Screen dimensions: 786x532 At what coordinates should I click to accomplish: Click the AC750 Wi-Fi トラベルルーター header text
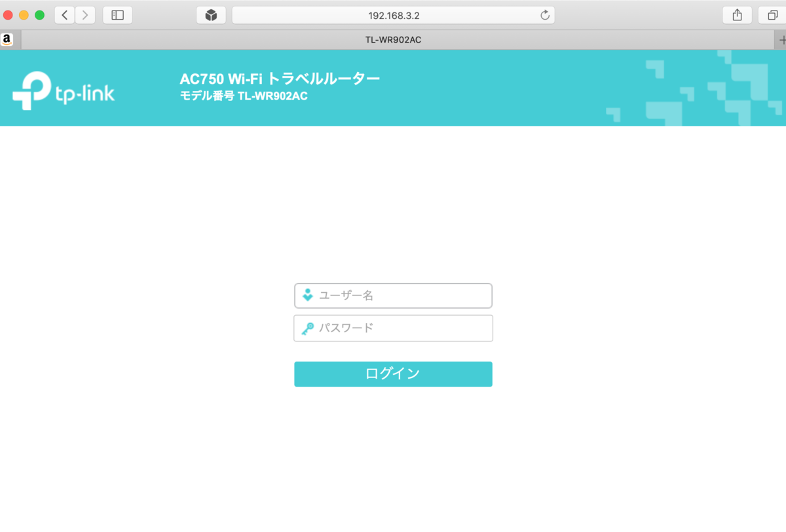280,77
